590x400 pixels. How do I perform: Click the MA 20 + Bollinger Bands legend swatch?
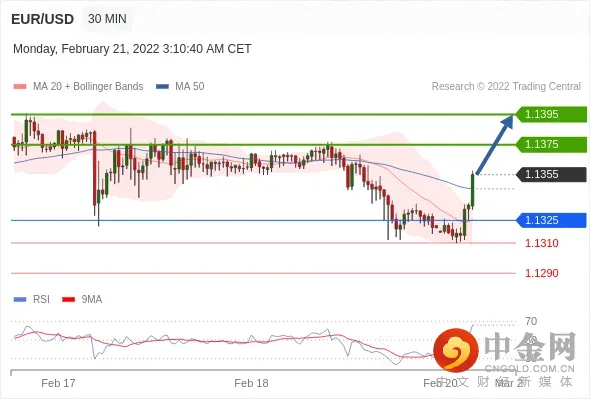coord(20,87)
